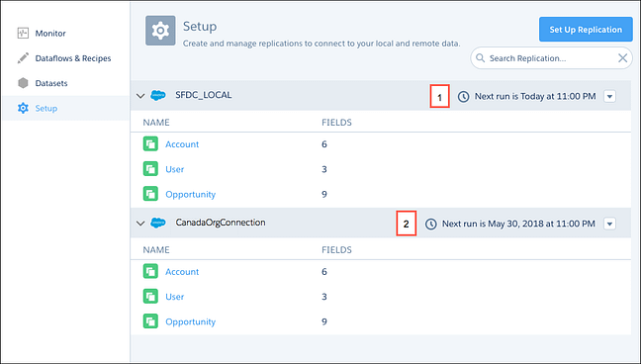Click fields count 6 for SFDC_LOCAL Account
Image resolution: width=641 pixels, height=364 pixels.
pyautogui.click(x=324, y=144)
